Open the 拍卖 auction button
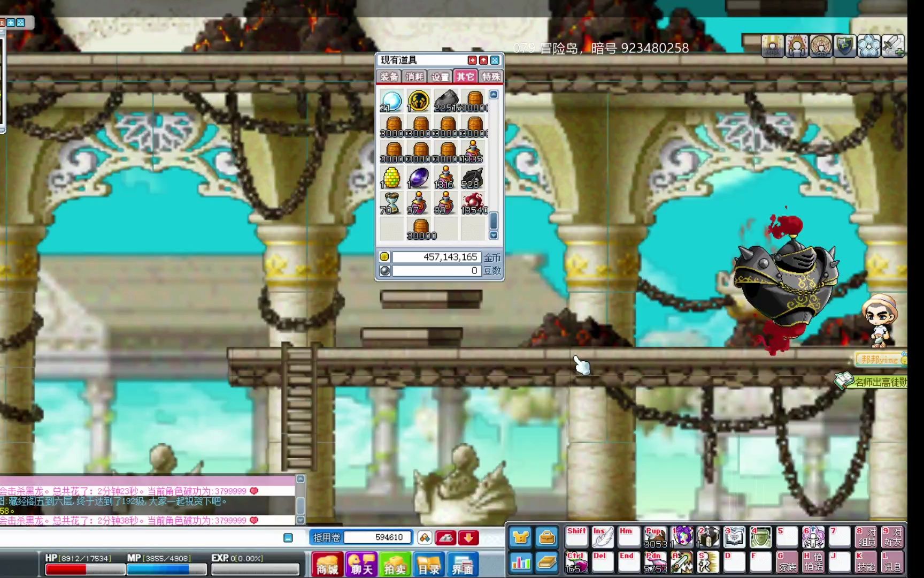 (395, 565)
